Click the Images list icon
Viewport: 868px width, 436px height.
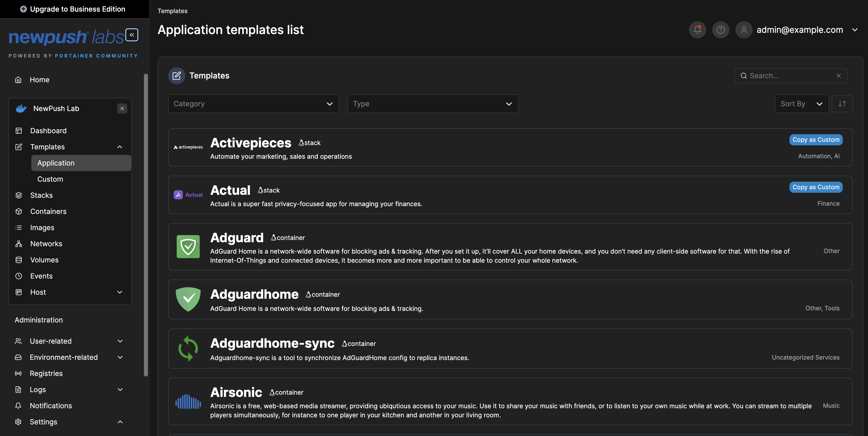[x=18, y=228]
